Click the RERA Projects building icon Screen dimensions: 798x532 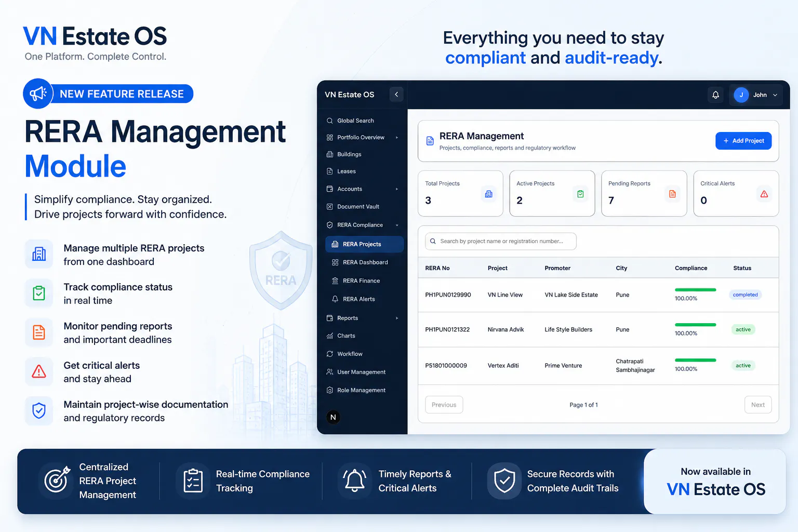[335, 244]
